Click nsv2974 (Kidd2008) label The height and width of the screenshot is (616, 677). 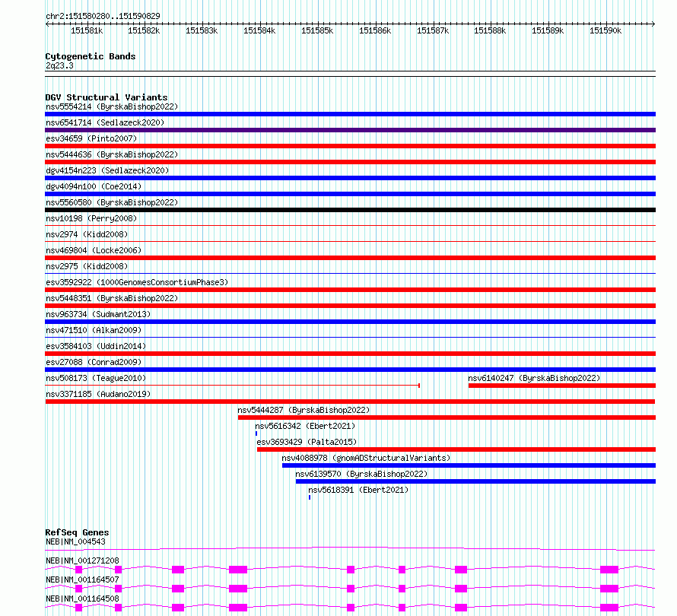[87, 234]
